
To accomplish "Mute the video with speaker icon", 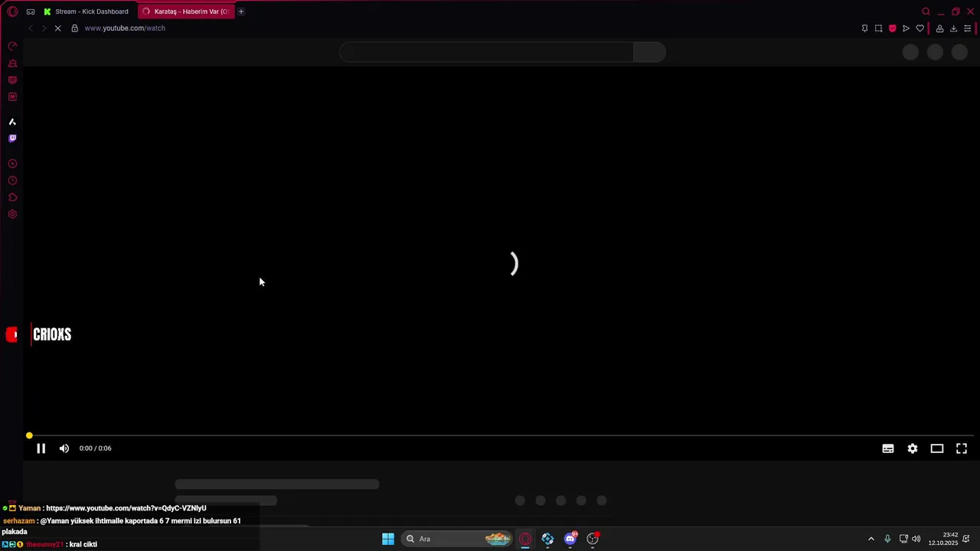I will tap(64, 448).
